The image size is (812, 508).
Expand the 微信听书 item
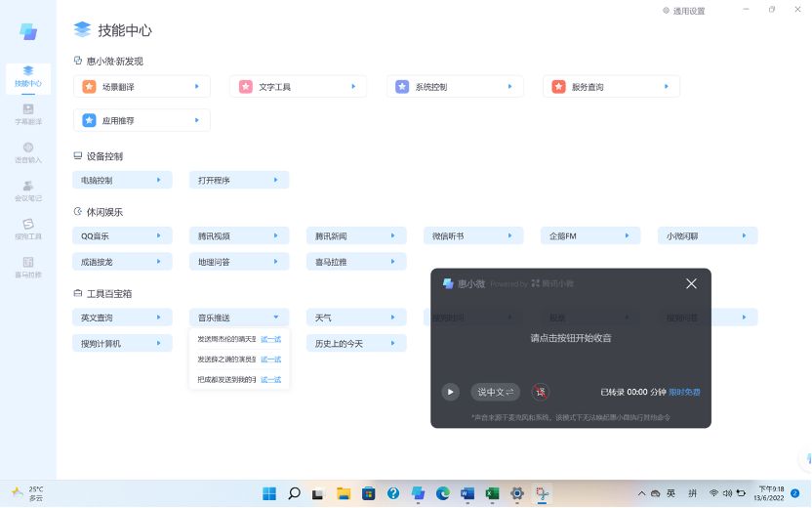[473, 235]
